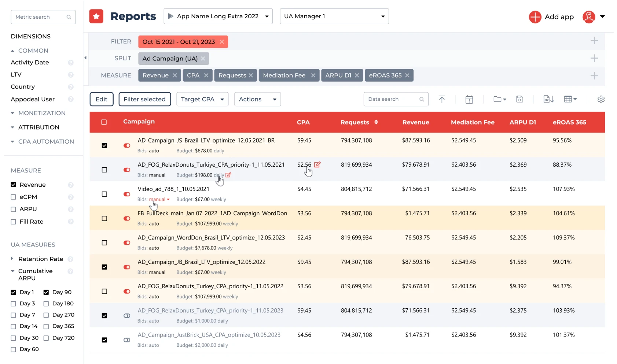Remove the eROAS 365 measure chip
Image resolution: width=617 pixels, height=364 pixels.
point(407,75)
